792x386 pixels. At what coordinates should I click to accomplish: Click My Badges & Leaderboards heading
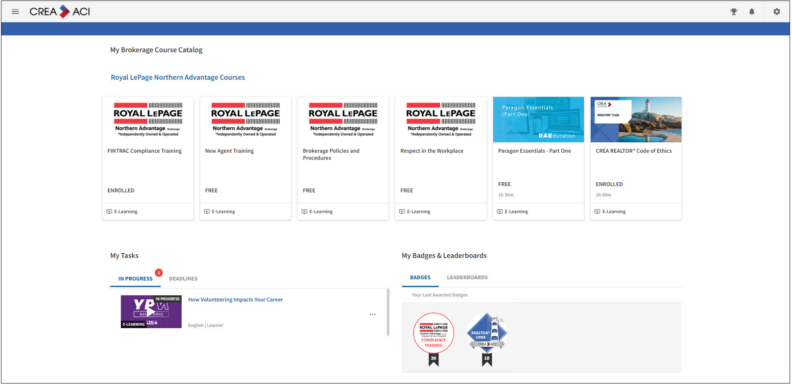click(x=444, y=256)
